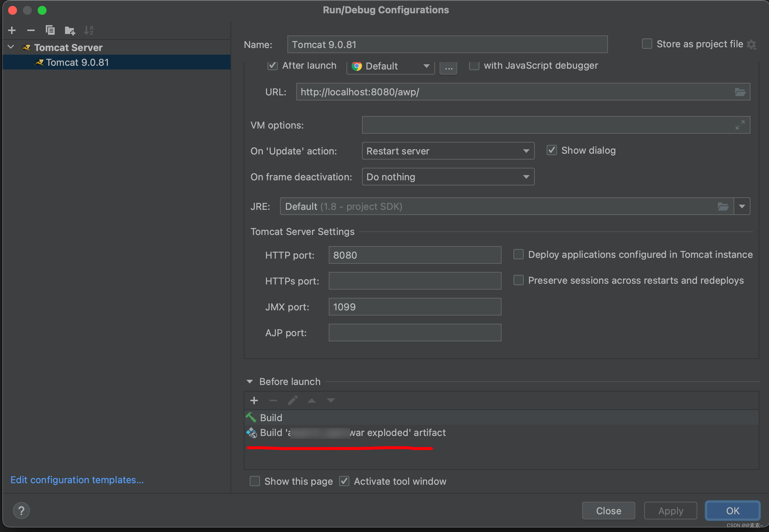Add a new run configuration
The width and height of the screenshot is (769, 532).
(x=12, y=30)
